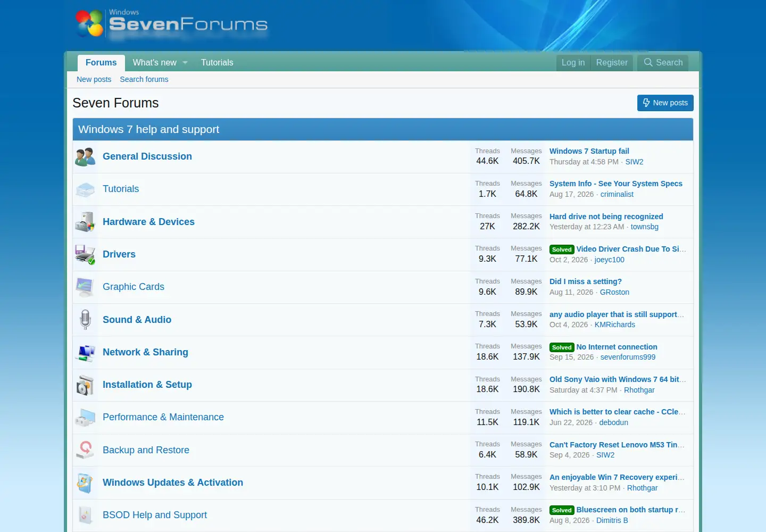
Task: Click username SIW2 in General Discussion row
Action: [634, 162]
